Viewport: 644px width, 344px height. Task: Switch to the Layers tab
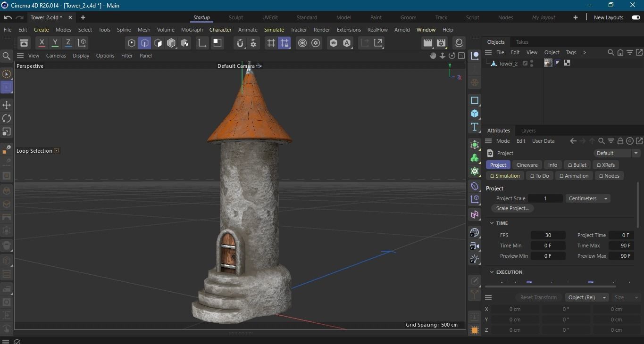528,131
